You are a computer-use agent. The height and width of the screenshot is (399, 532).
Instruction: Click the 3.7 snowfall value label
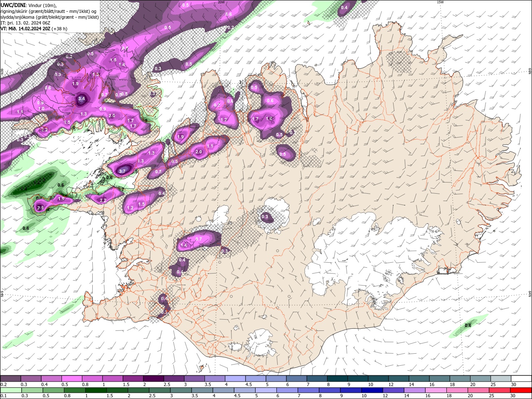122,171
